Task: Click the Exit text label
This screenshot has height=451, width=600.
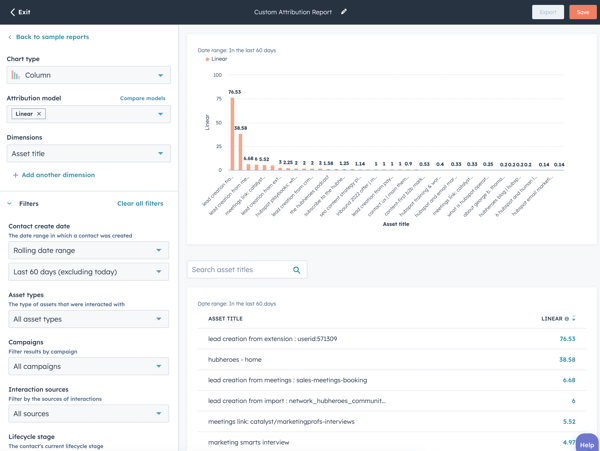Action: pyautogui.click(x=24, y=12)
